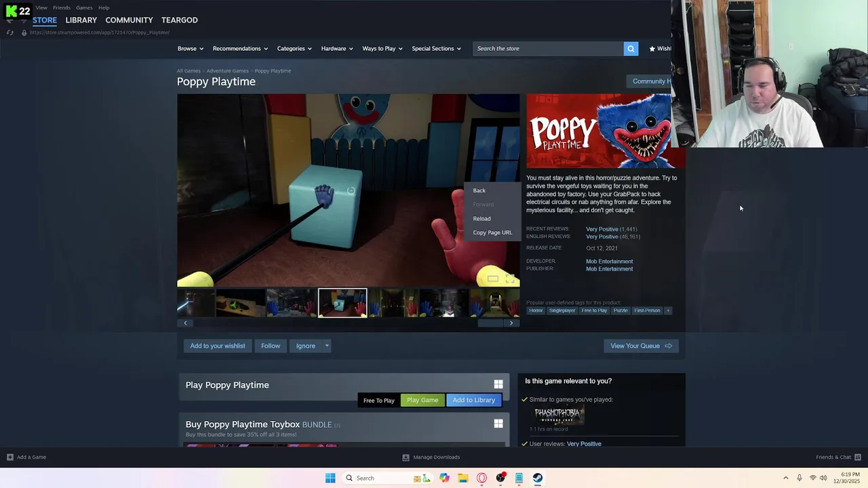This screenshot has width=868, height=488.
Task: Advance the screenshot strip with the right arrow
Action: pos(511,323)
